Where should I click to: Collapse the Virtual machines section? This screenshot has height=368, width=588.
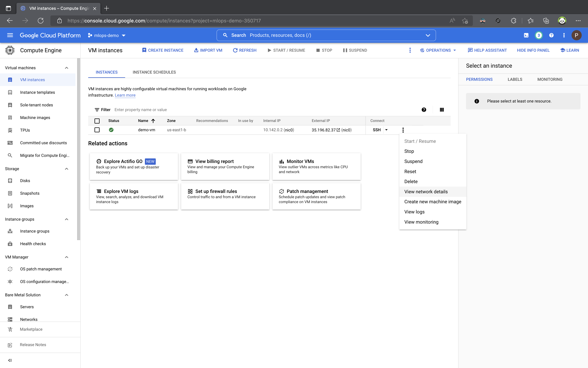tap(66, 68)
